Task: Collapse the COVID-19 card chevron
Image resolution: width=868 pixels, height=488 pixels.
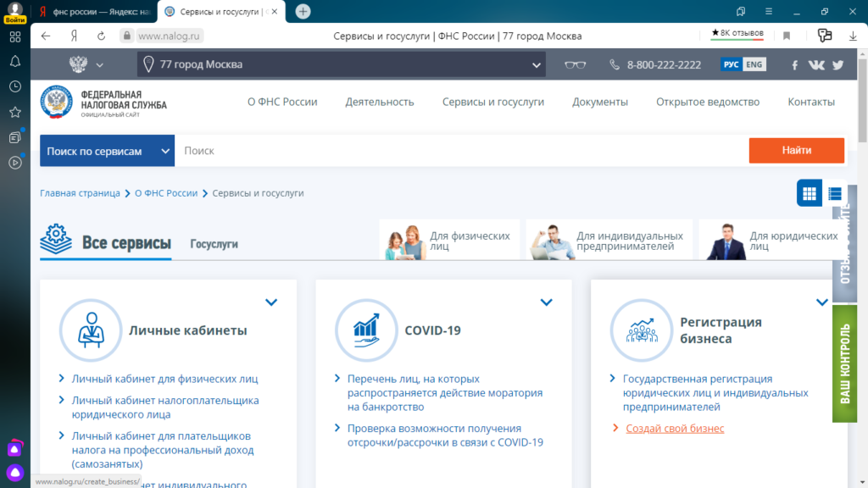Action: (x=547, y=302)
